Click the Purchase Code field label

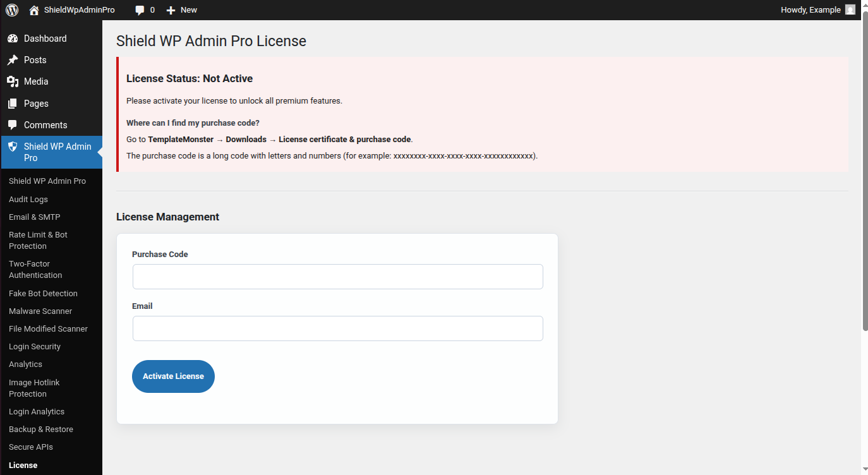(x=160, y=255)
